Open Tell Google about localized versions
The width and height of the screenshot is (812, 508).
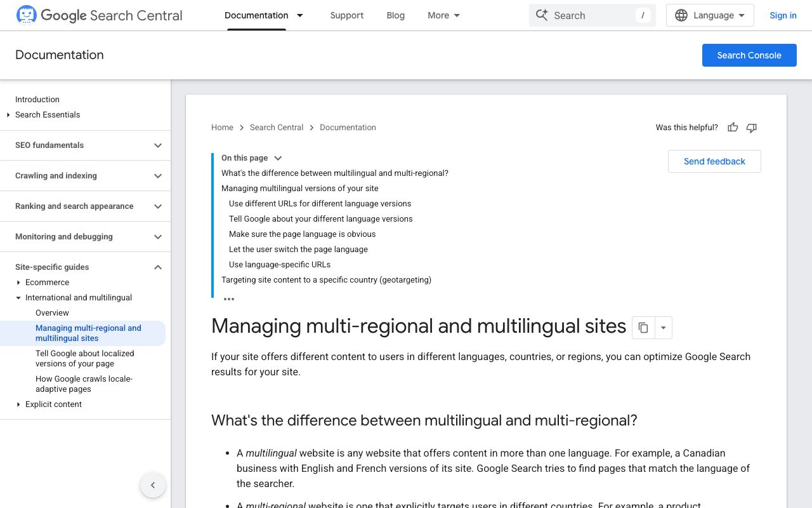(85, 359)
